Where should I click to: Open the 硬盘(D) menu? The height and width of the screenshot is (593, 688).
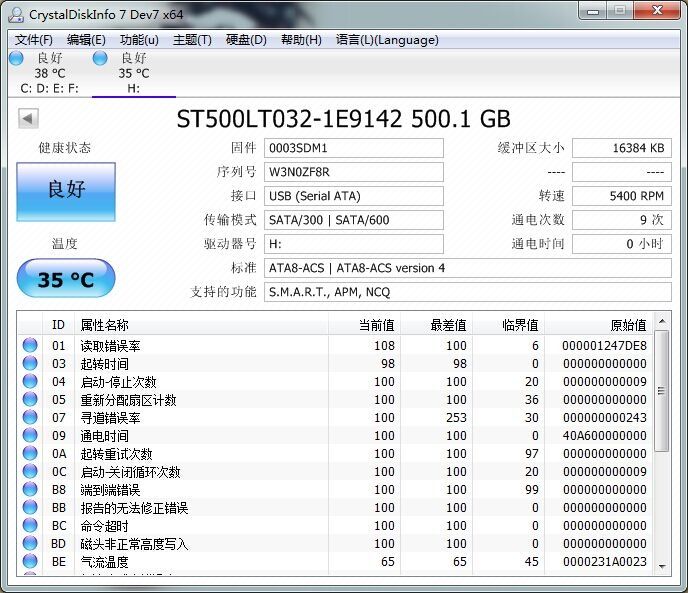tap(246, 40)
